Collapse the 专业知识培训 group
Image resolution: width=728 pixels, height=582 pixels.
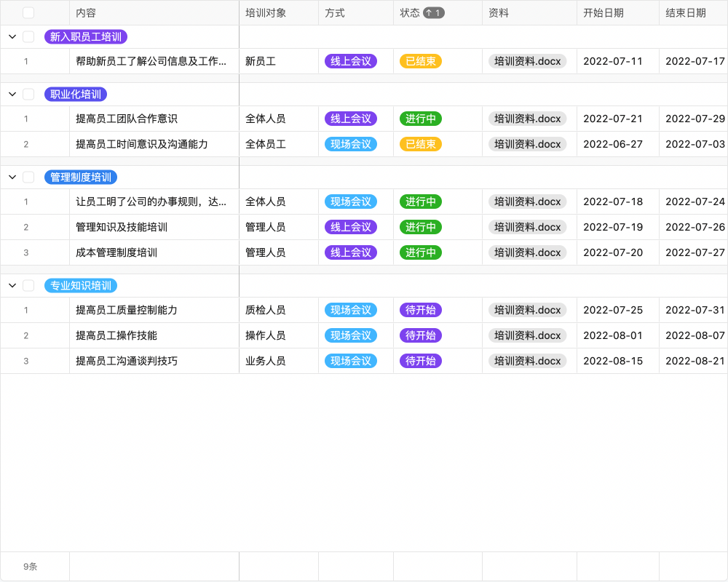coord(11,285)
